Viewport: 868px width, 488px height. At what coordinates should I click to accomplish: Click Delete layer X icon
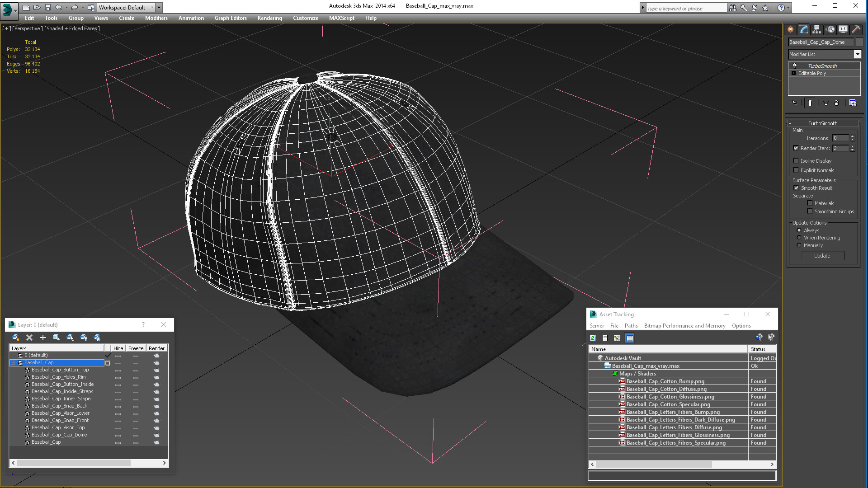(x=29, y=338)
